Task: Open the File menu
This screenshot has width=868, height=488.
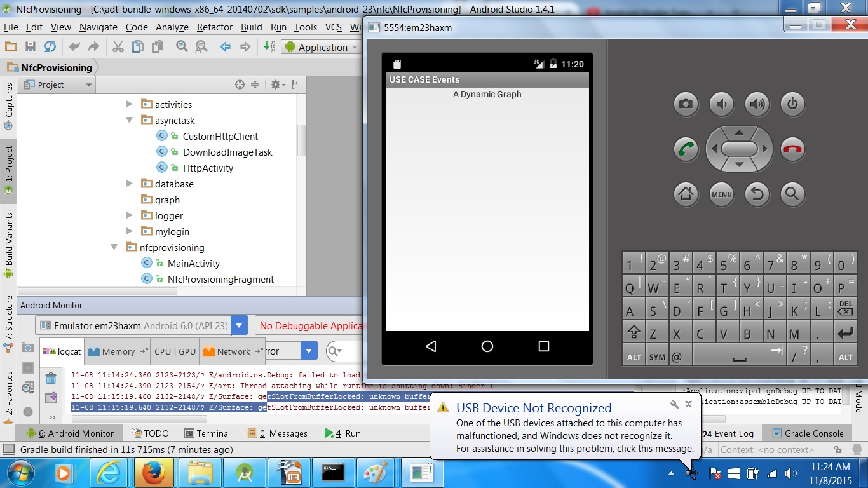Action: (x=11, y=27)
